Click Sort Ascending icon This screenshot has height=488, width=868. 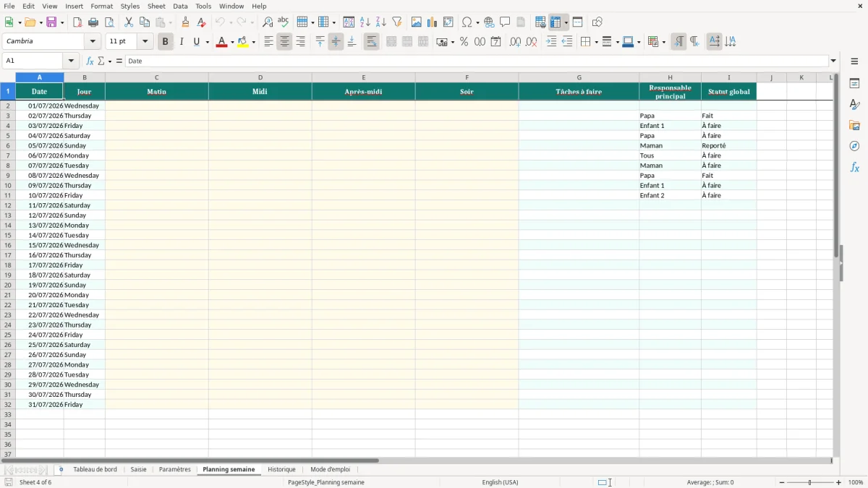[365, 22]
